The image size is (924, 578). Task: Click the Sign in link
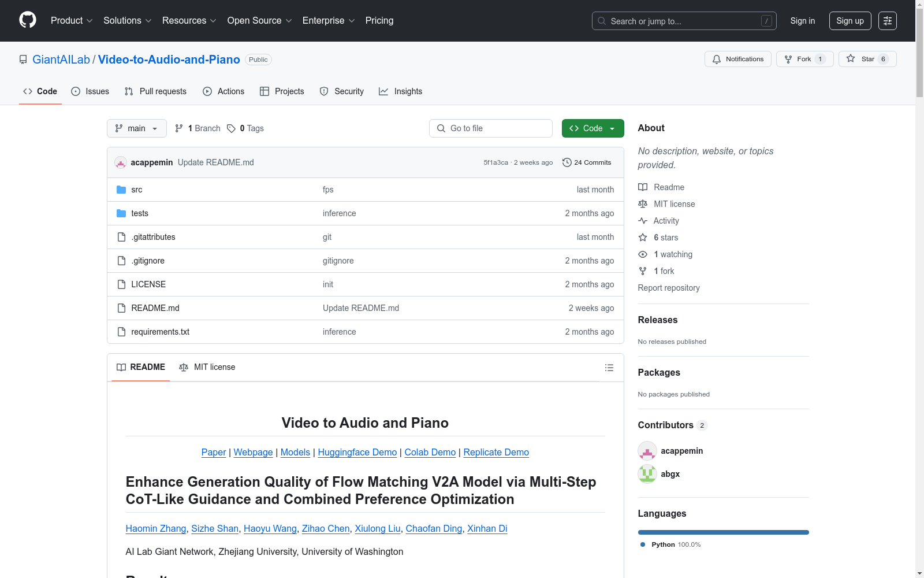click(x=803, y=21)
